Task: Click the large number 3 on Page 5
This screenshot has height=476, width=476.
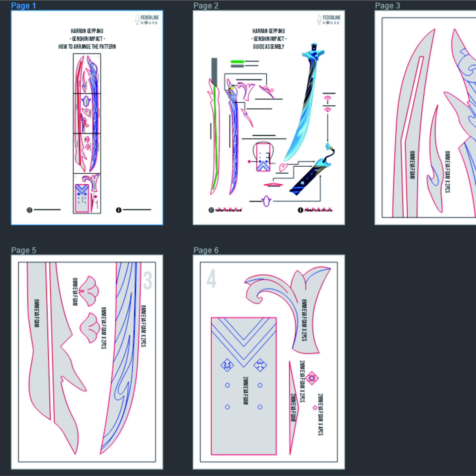Action: (x=147, y=281)
